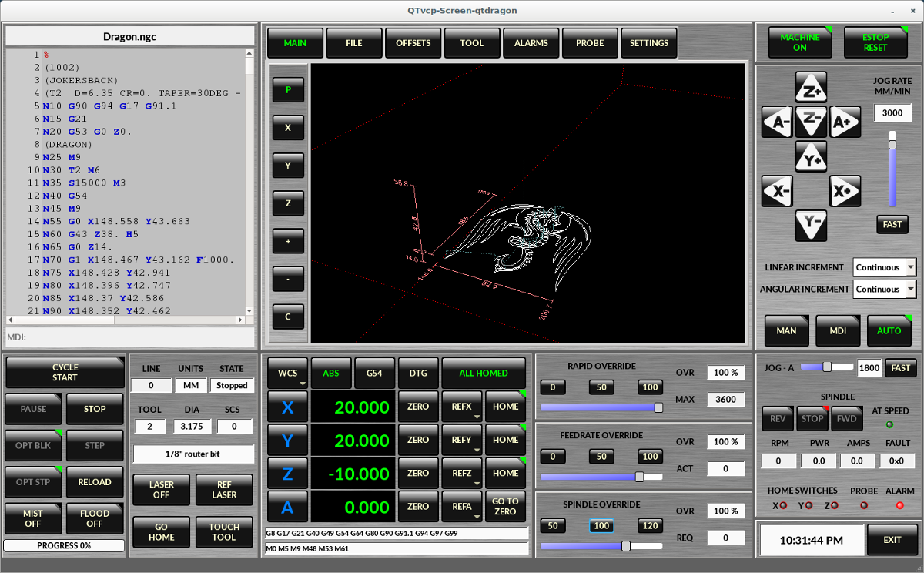
Task: Switch graphics display to X view
Action: tap(288, 128)
